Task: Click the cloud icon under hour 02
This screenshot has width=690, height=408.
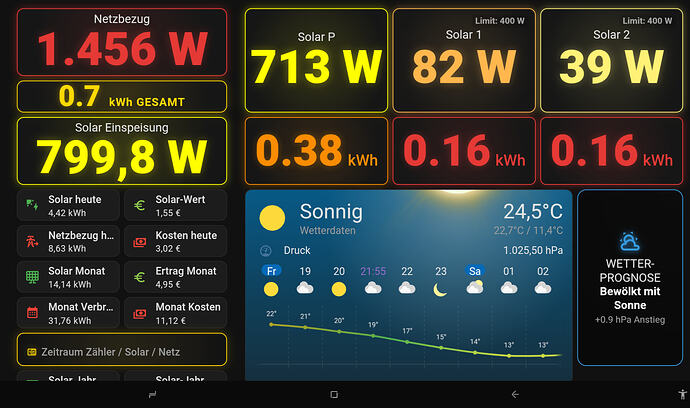Action: [543, 289]
